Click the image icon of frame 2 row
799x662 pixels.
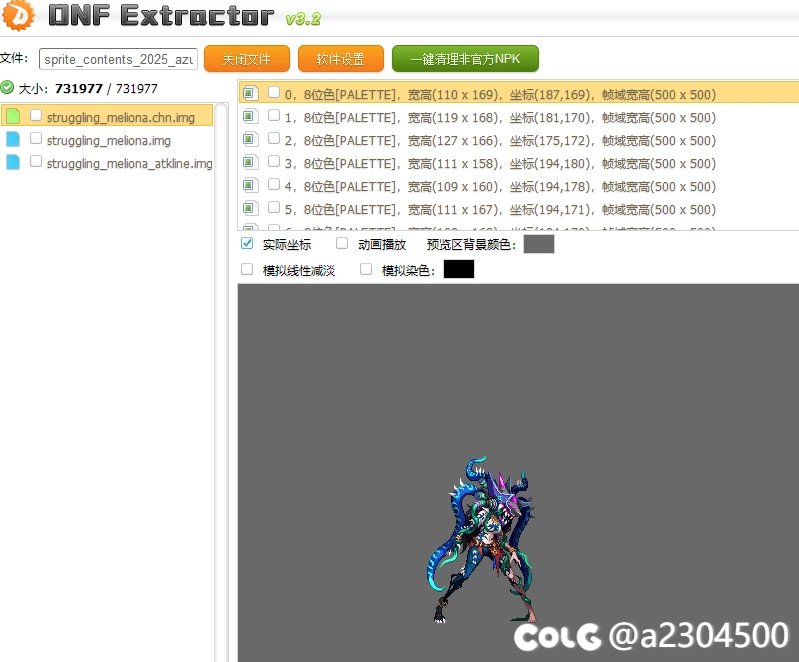pos(250,139)
